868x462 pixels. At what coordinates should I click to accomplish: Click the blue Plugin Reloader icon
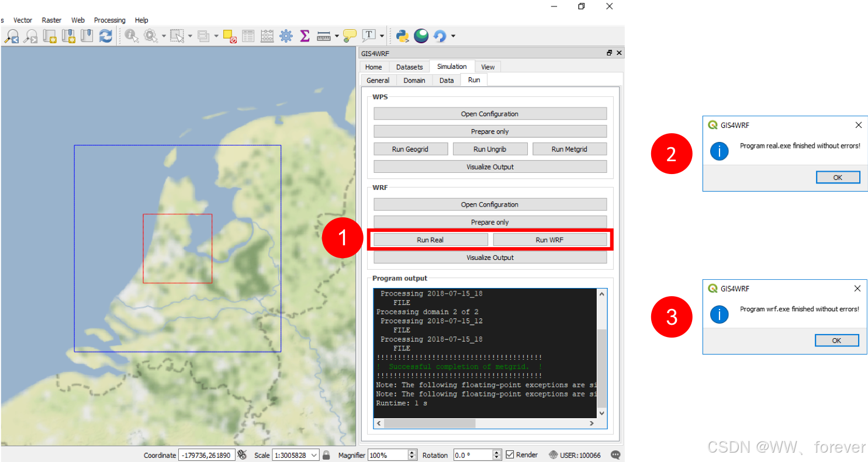click(440, 36)
